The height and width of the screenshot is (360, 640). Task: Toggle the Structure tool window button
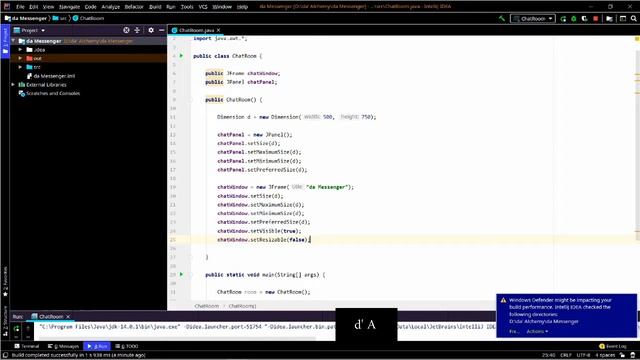coord(5,320)
